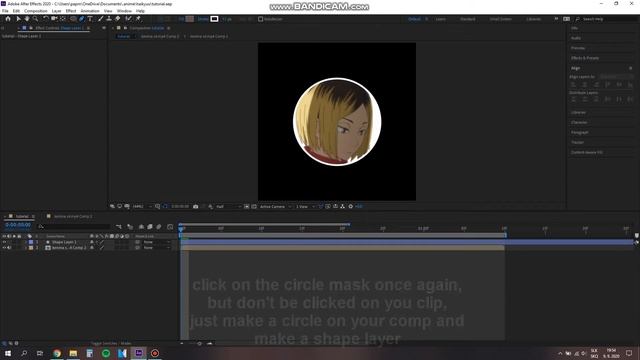This screenshot has width=640, height=360.
Task: Open the Align panel menu icon
Action: click(x=631, y=68)
